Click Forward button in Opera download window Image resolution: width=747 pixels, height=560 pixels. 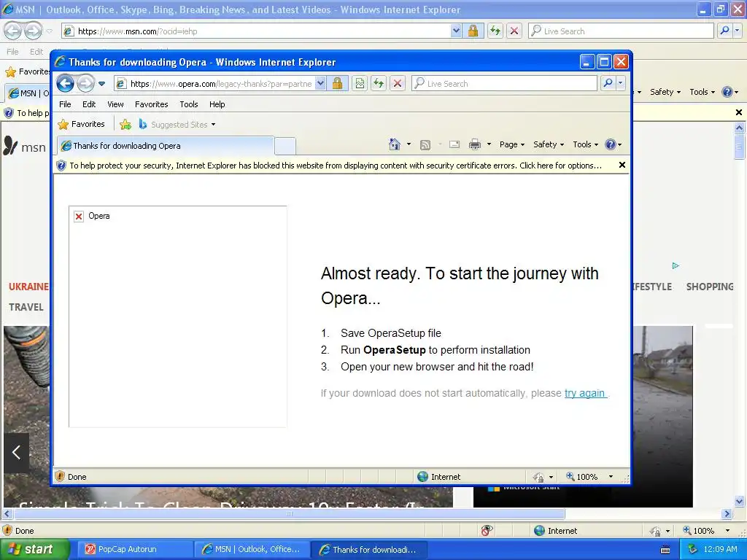tap(86, 84)
